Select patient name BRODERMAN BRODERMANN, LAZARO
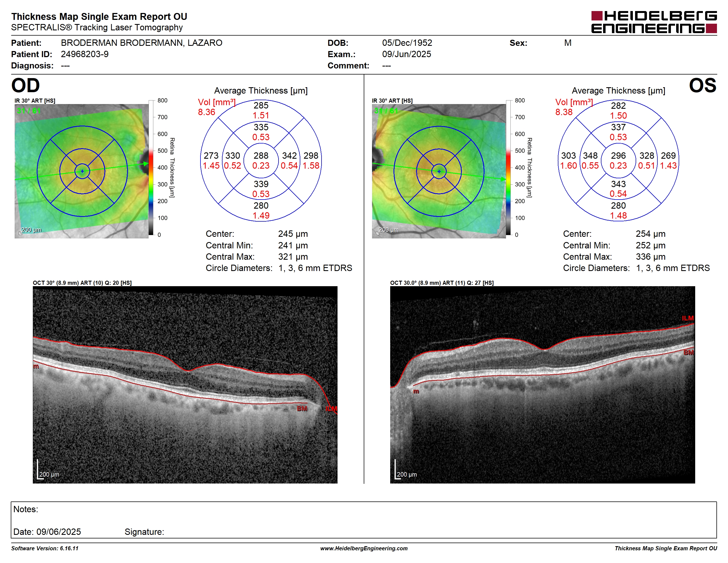 [x=141, y=43]
